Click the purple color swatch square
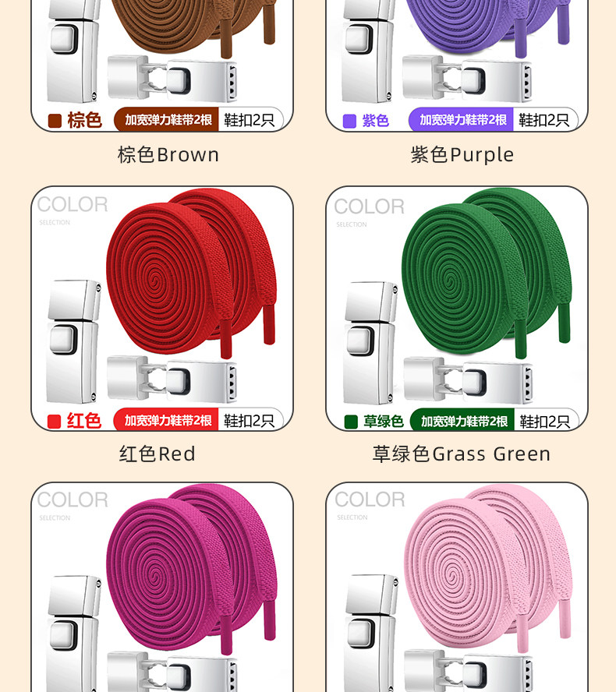616x692 pixels. 350,121
